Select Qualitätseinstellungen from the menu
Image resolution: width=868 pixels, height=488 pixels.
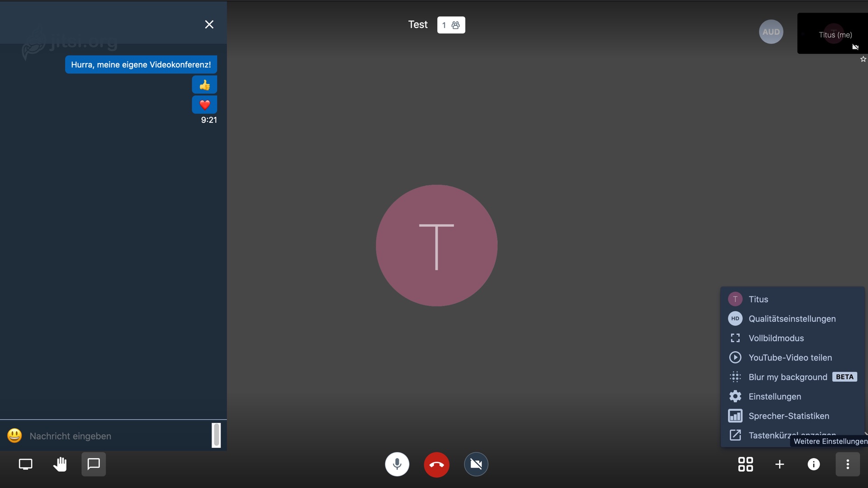pos(792,319)
